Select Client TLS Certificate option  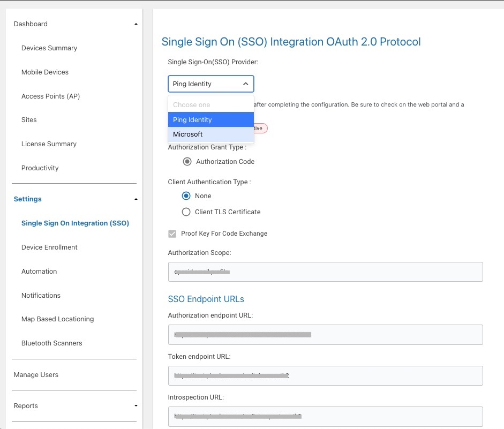point(186,212)
